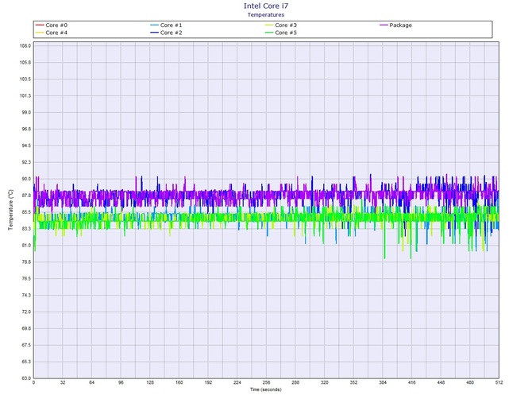Click the 108.0 y-axis value

click(25, 46)
